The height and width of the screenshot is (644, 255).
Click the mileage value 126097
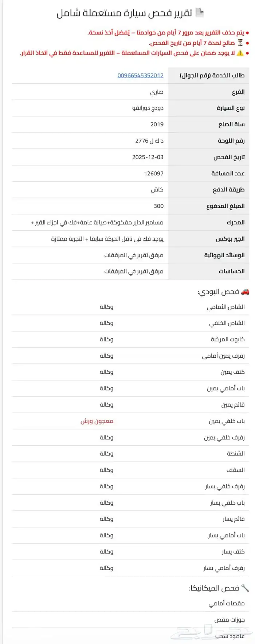(154, 174)
